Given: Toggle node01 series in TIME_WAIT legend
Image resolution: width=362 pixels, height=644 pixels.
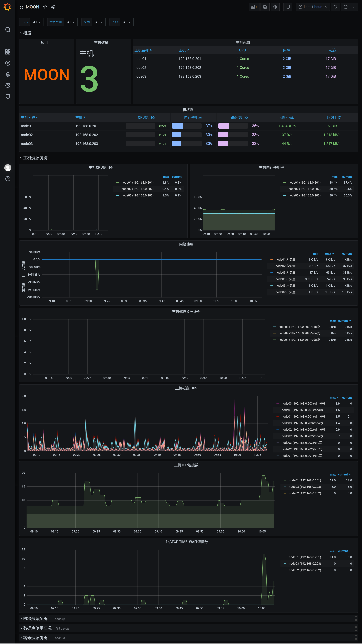Looking at the screenshot, I should click(305, 557).
